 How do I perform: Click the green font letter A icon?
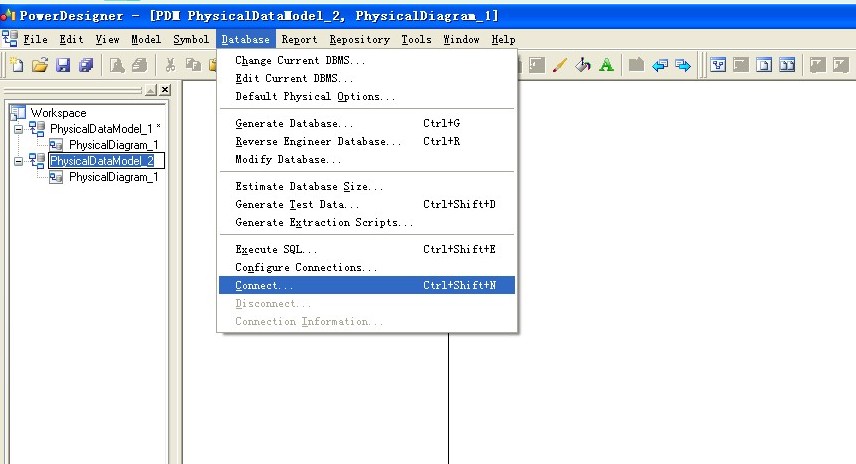coord(606,66)
